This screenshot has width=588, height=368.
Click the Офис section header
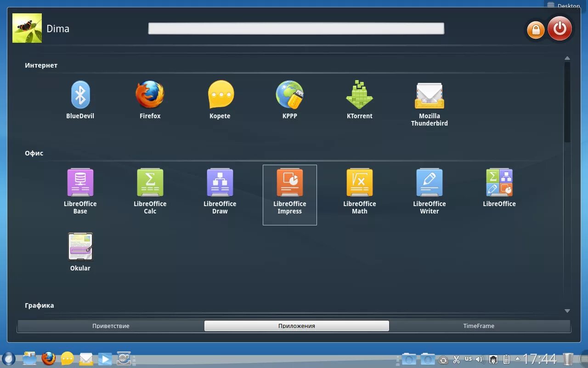point(34,153)
